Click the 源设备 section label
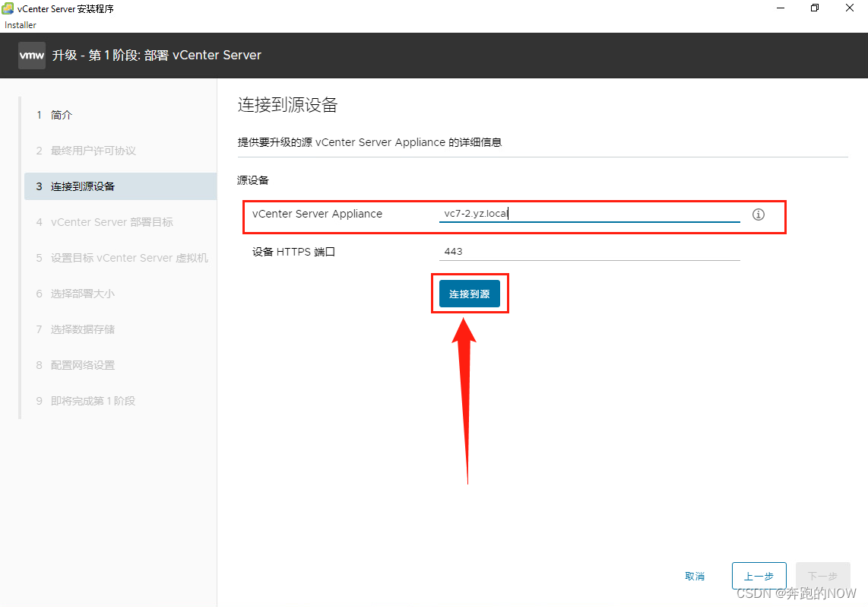 click(253, 180)
